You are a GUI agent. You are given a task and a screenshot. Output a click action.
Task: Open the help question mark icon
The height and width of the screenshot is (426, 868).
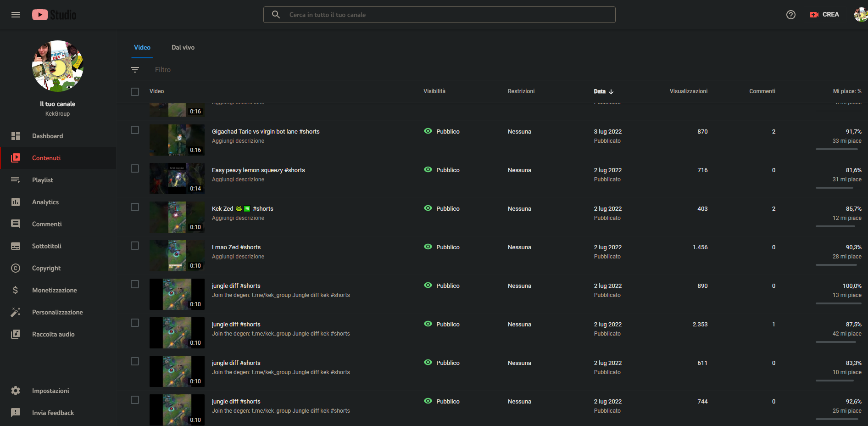(791, 15)
